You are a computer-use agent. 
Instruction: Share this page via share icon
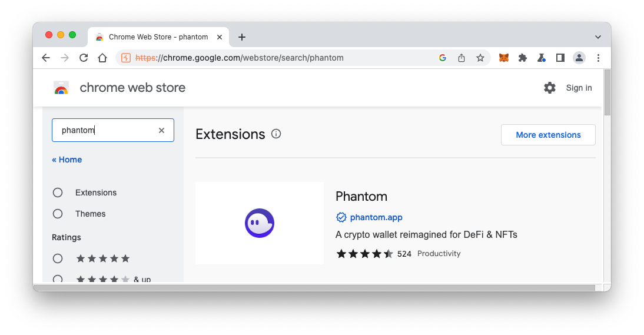pos(462,58)
